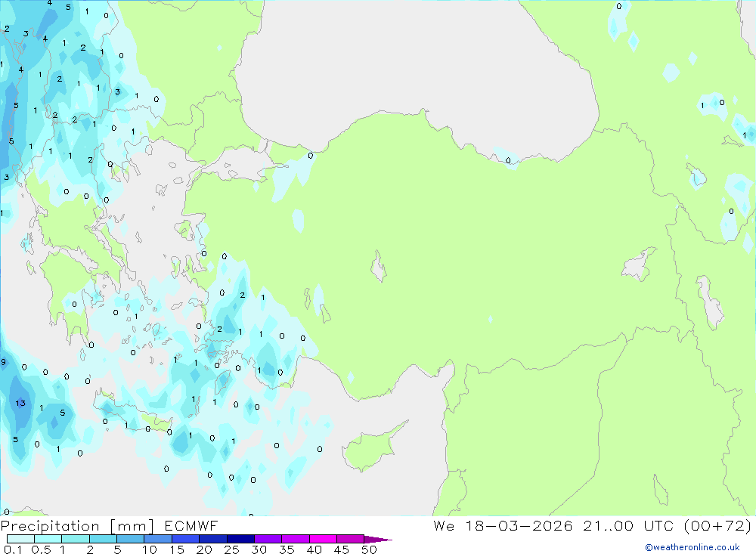756x554 pixels.
Task: Click the '25' legend scale label
Action: [x=232, y=549]
